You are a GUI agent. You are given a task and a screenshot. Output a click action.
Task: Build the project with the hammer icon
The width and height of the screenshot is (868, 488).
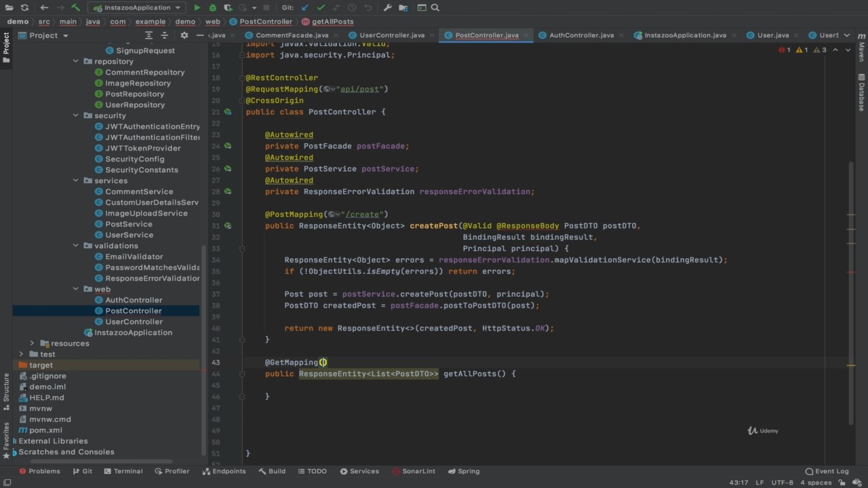76,7
